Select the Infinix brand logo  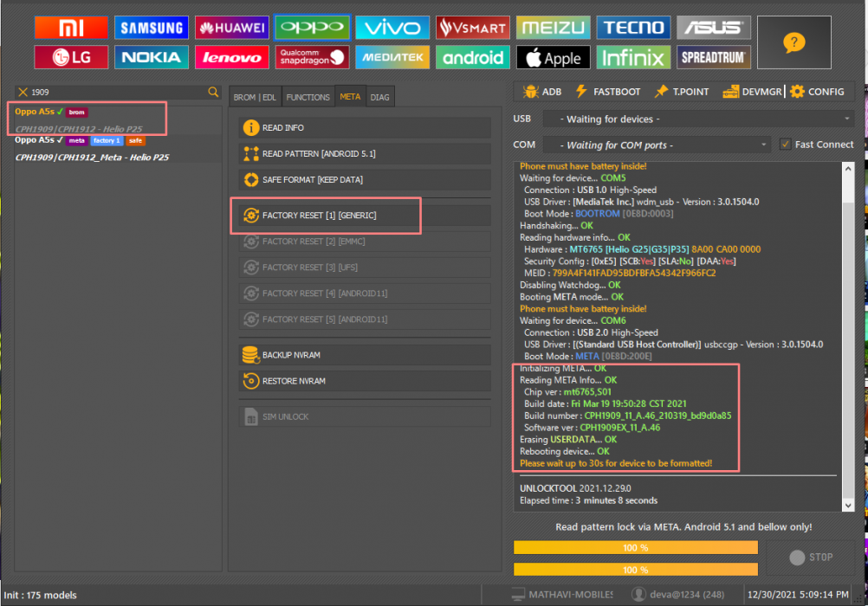click(633, 57)
